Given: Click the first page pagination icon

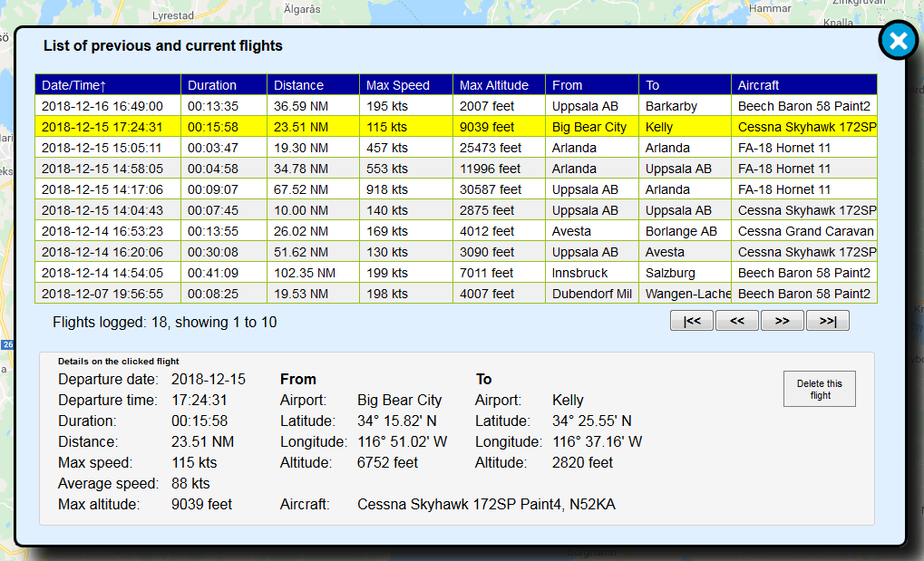Looking at the screenshot, I should point(691,320).
